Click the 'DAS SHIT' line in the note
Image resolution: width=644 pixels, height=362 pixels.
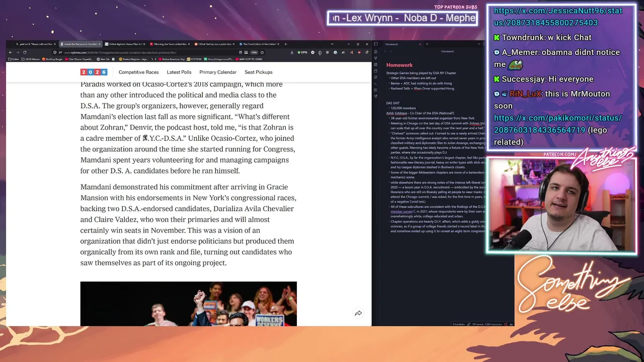click(x=393, y=103)
